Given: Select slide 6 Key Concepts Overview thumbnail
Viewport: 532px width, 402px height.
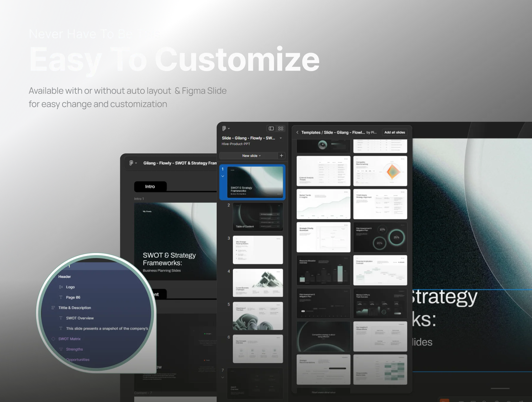Looking at the screenshot, I should tap(258, 349).
